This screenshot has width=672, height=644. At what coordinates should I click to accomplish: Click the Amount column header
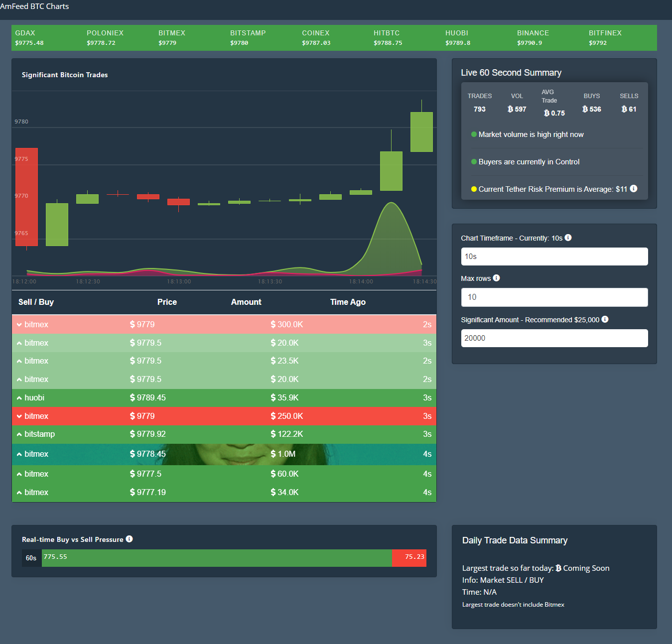coord(246,302)
